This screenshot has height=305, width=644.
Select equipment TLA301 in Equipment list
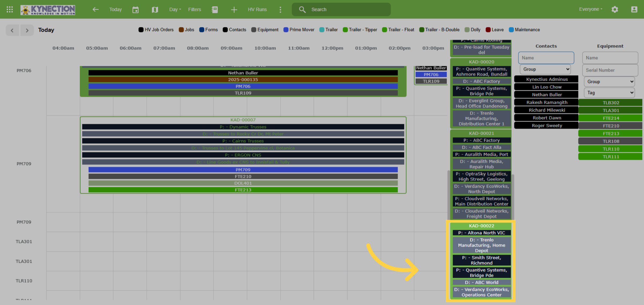[x=610, y=111]
